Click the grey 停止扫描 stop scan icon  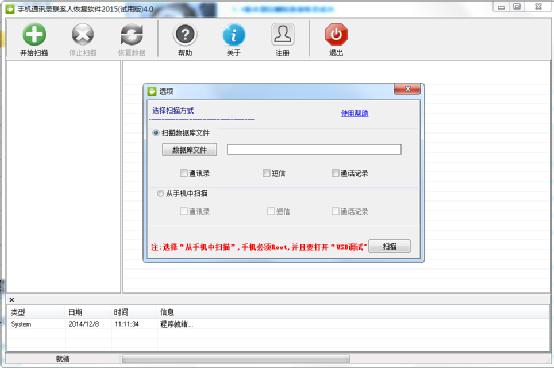(83, 35)
